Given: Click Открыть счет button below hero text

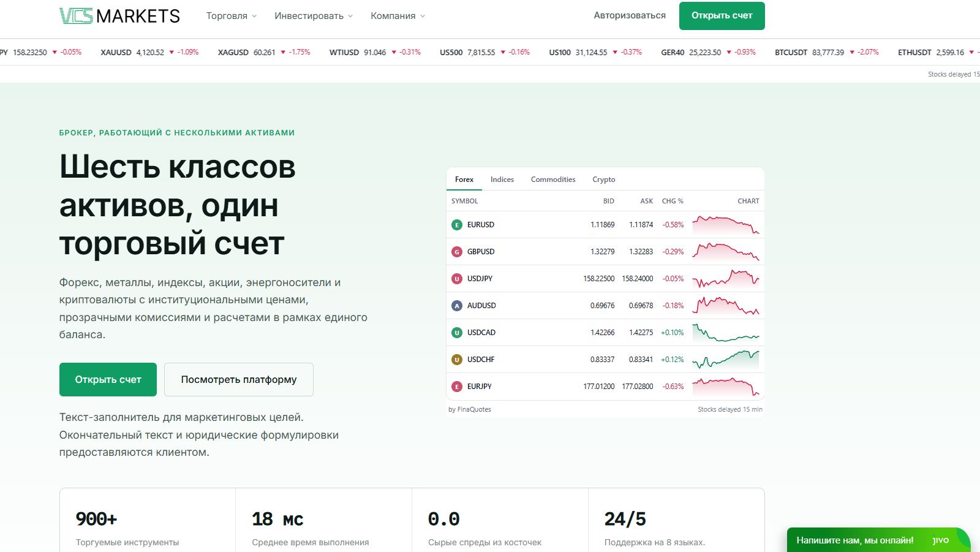Looking at the screenshot, I should click(x=108, y=380).
